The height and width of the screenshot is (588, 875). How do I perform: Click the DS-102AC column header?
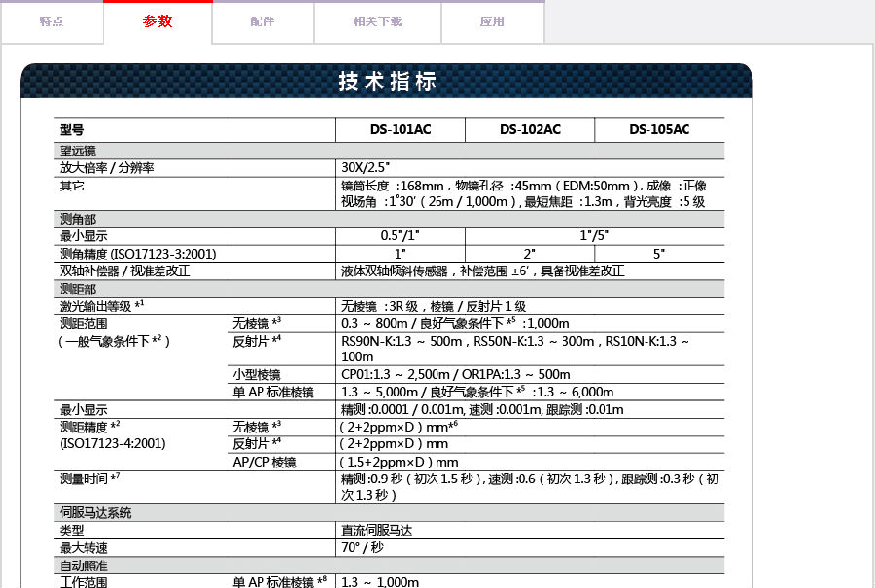(x=530, y=129)
